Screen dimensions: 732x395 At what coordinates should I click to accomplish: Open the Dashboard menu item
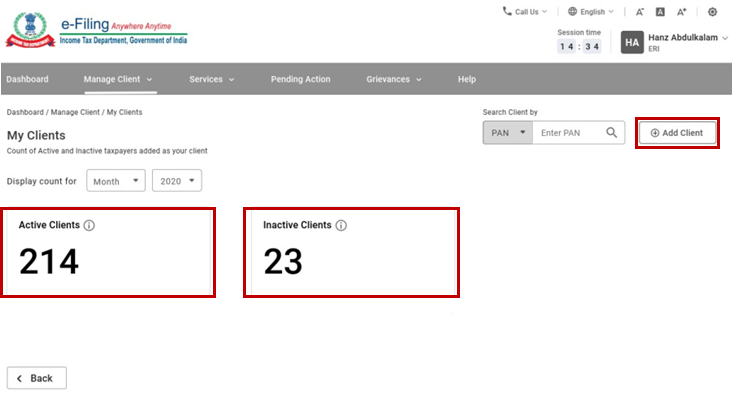(27, 79)
